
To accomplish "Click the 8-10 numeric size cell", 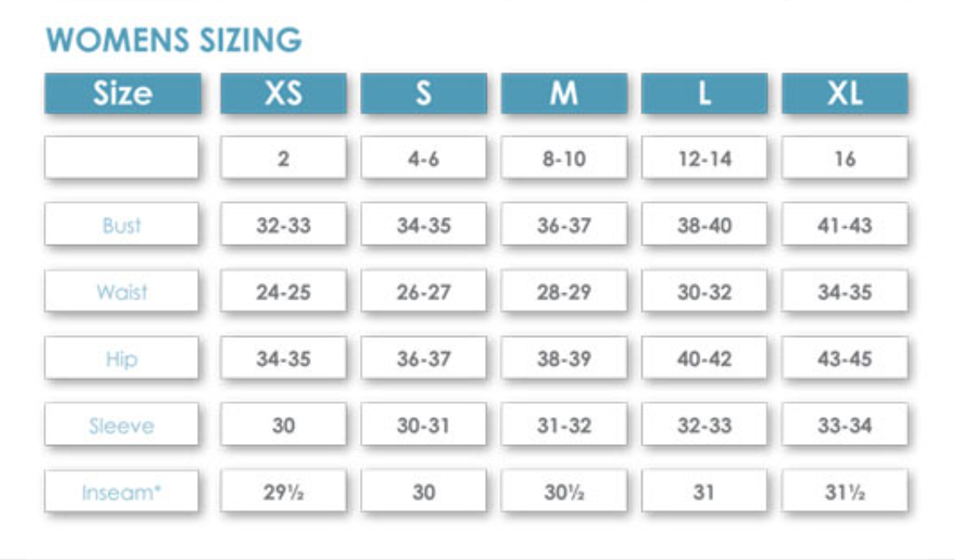I will [x=563, y=159].
